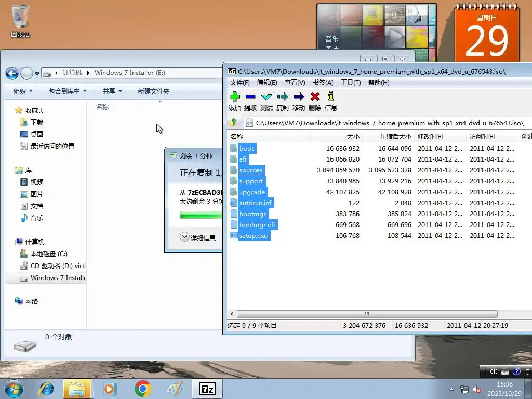Open the 共享 dropdown menu
Screen dimensions: 532x399
tap(112, 91)
